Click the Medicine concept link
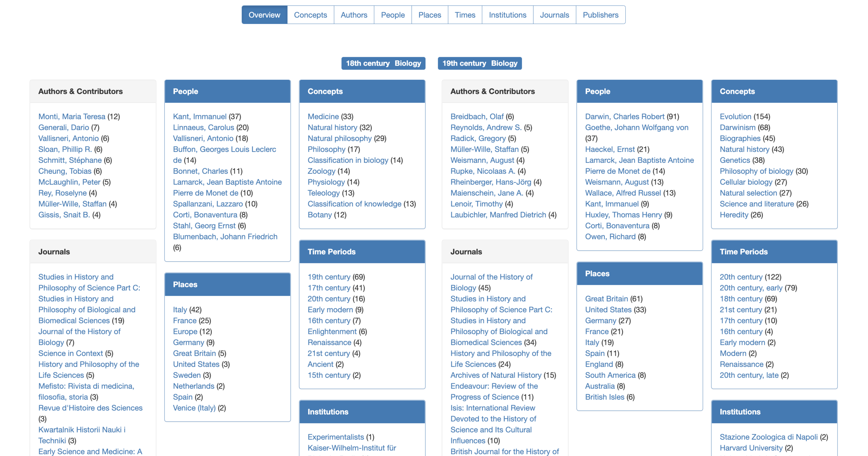 click(323, 117)
